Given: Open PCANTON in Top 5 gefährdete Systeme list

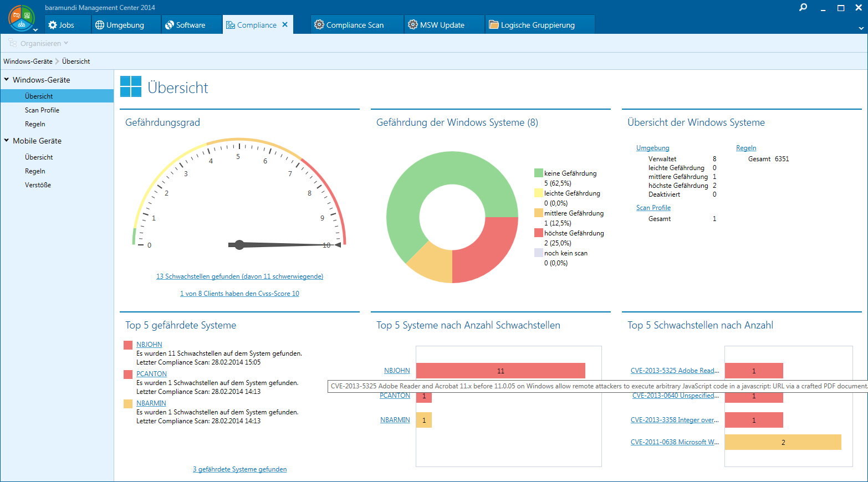Looking at the screenshot, I should tap(151, 374).
